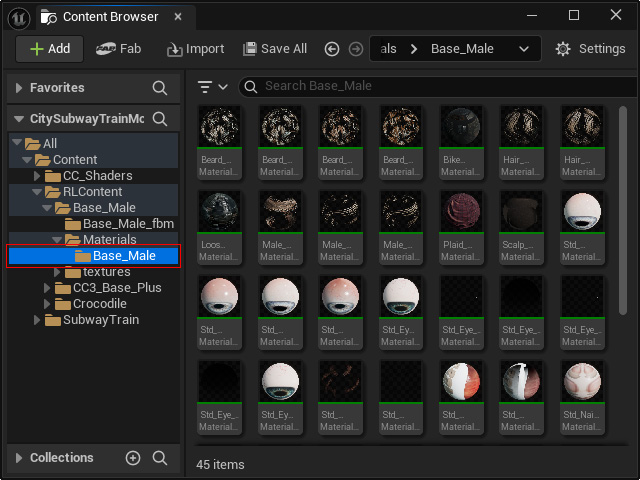Click the truncated 'als' breadcrumb segment
Viewport: 640px width, 480px height.
(388, 49)
